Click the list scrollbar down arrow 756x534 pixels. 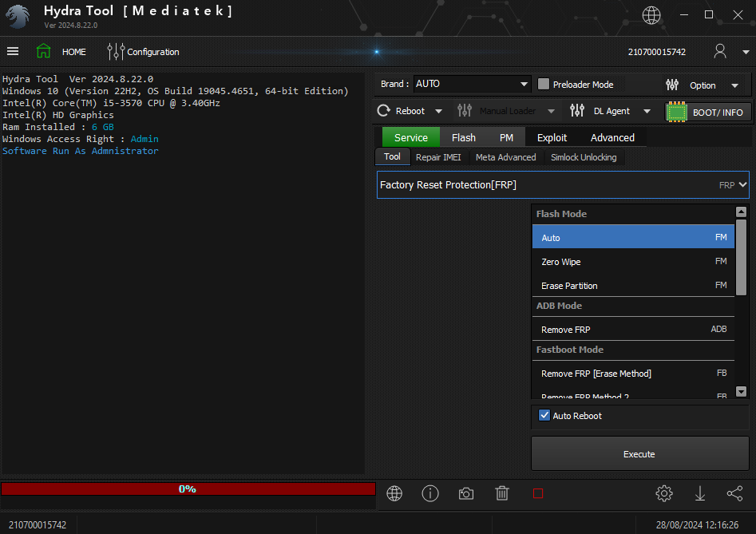click(x=741, y=391)
